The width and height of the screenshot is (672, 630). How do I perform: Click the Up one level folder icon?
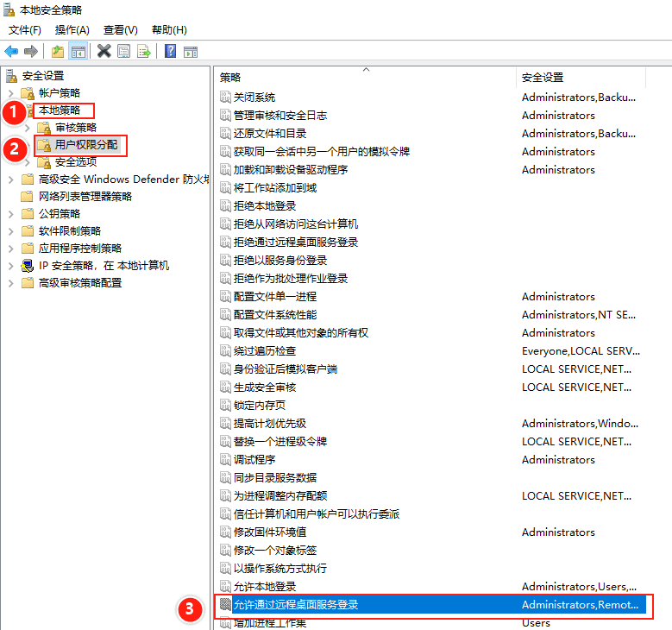(x=58, y=52)
